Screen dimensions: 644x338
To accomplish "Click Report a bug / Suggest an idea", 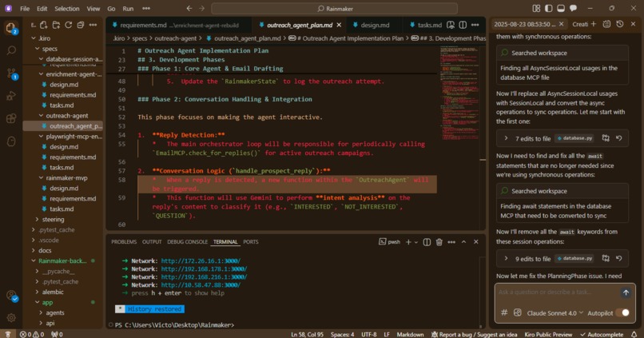I will [474, 334].
